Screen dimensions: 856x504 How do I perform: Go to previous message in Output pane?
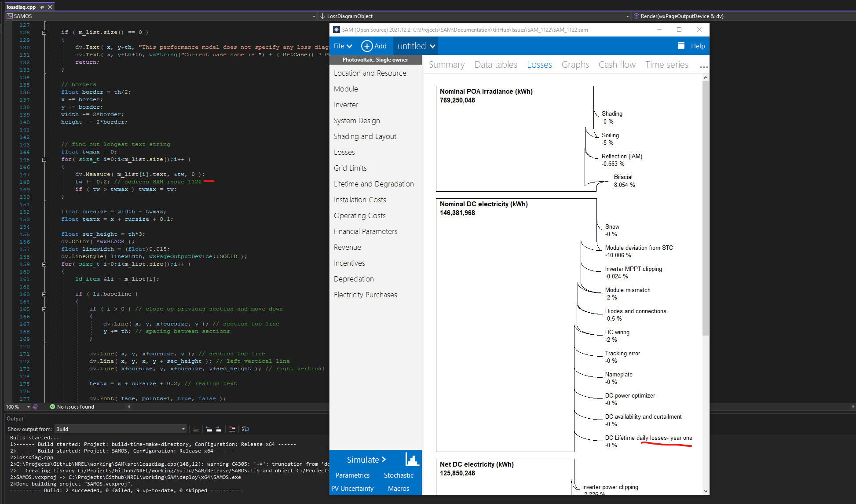(209, 429)
